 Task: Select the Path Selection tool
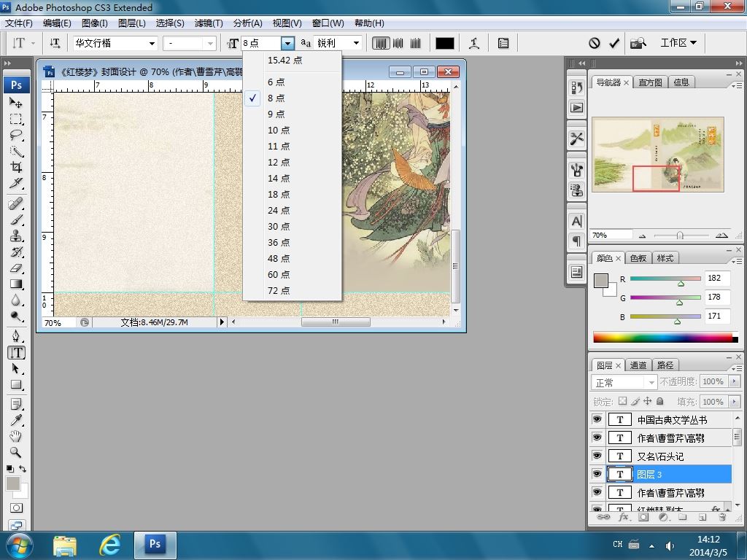point(16,368)
